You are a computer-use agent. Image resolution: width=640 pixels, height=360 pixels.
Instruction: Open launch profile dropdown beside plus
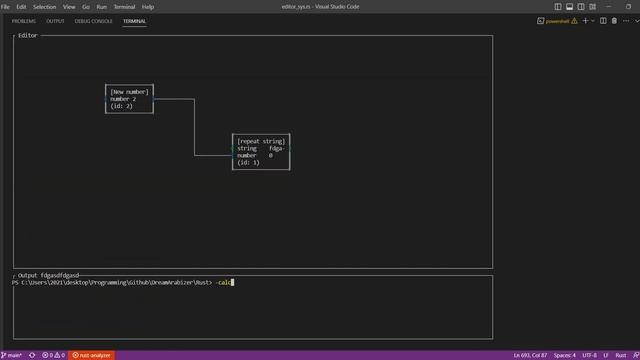coord(593,21)
